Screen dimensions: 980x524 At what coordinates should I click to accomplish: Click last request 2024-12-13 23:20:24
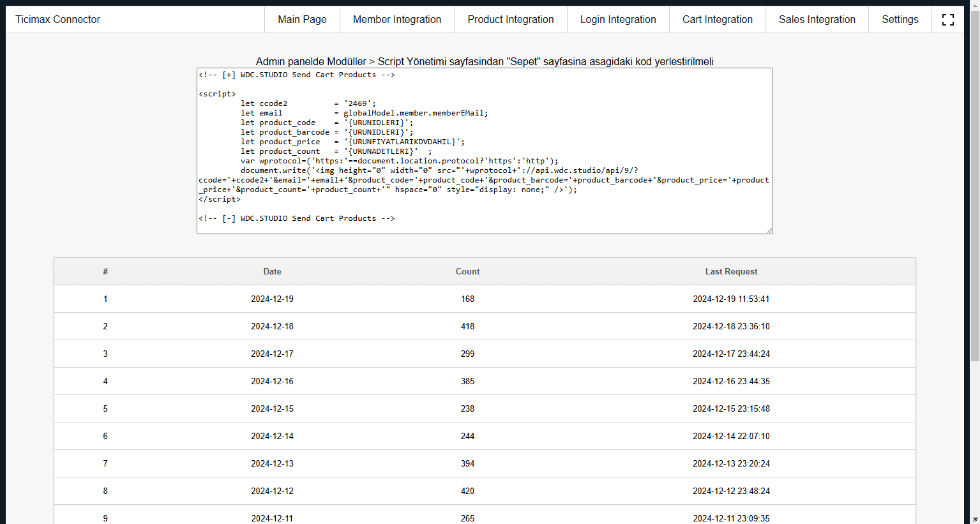(732, 463)
